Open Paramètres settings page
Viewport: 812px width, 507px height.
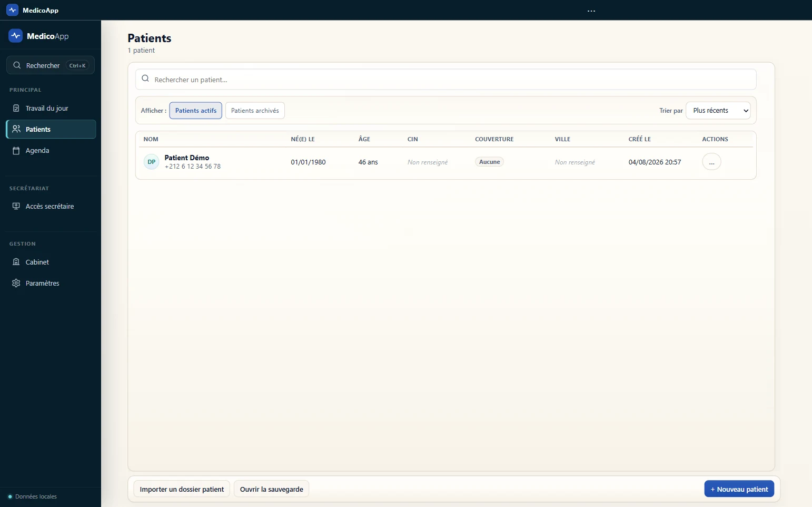click(x=51, y=283)
